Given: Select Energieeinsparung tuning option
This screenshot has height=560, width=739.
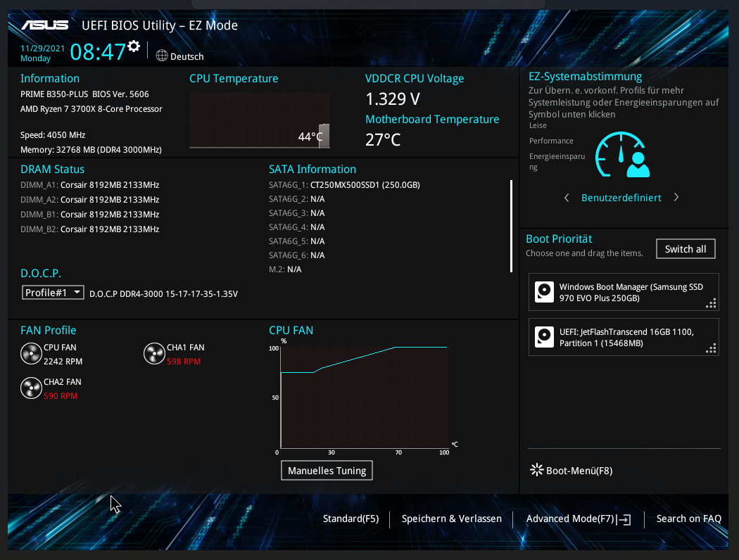Looking at the screenshot, I should coord(557,162).
